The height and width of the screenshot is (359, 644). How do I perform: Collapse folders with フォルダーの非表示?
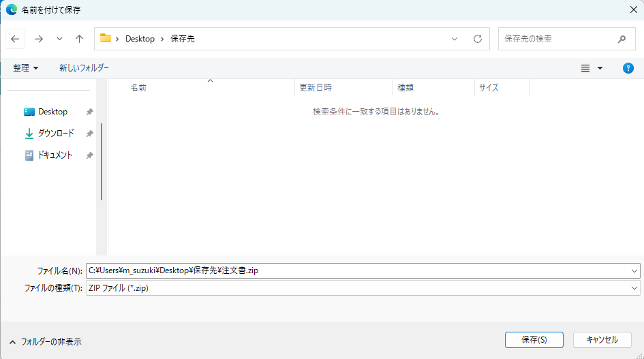click(x=46, y=341)
